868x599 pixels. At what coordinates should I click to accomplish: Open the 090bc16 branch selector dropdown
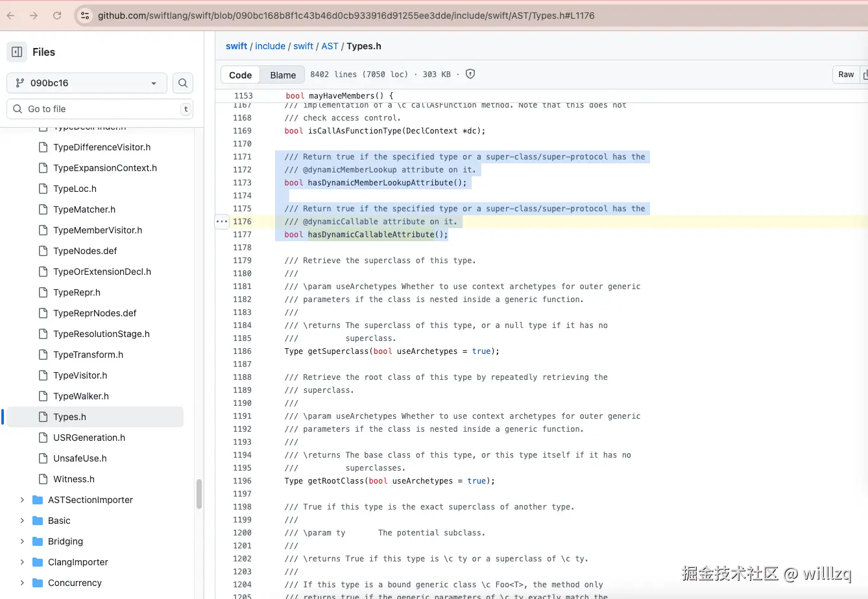[87, 83]
